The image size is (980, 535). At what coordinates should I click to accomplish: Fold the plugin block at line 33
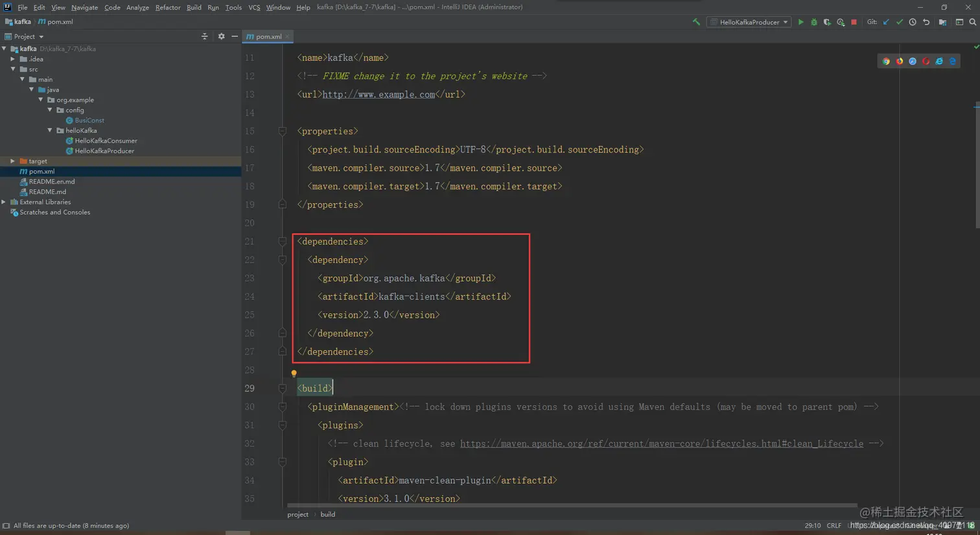click(x=282, y=462)
